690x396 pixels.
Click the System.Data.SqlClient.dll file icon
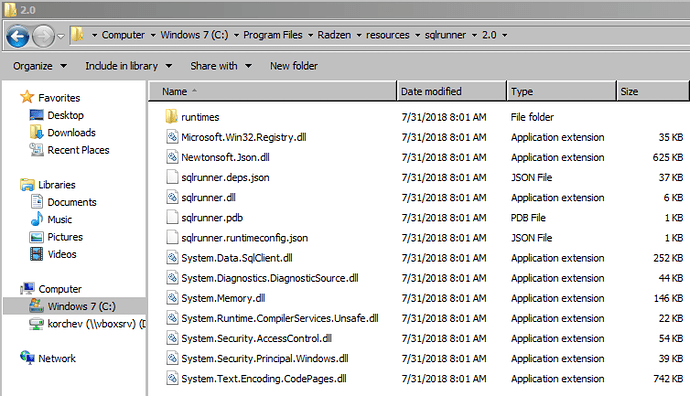coord(172,257)
